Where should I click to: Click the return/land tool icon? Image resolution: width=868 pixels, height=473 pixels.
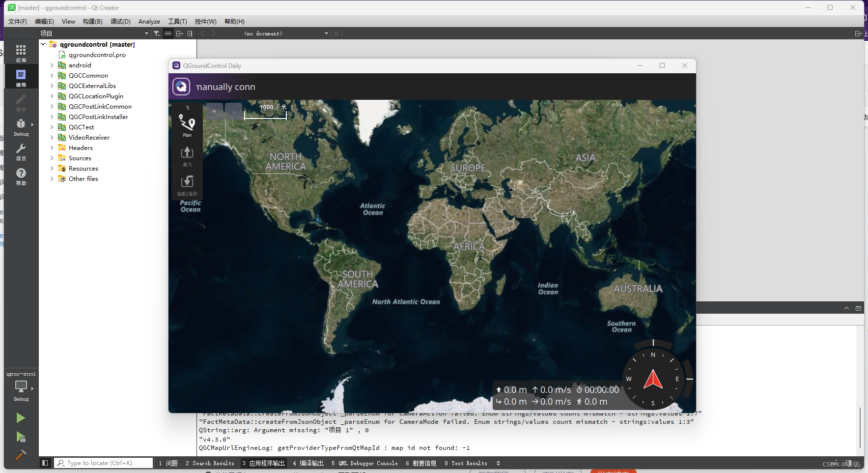tap(187, 185)
